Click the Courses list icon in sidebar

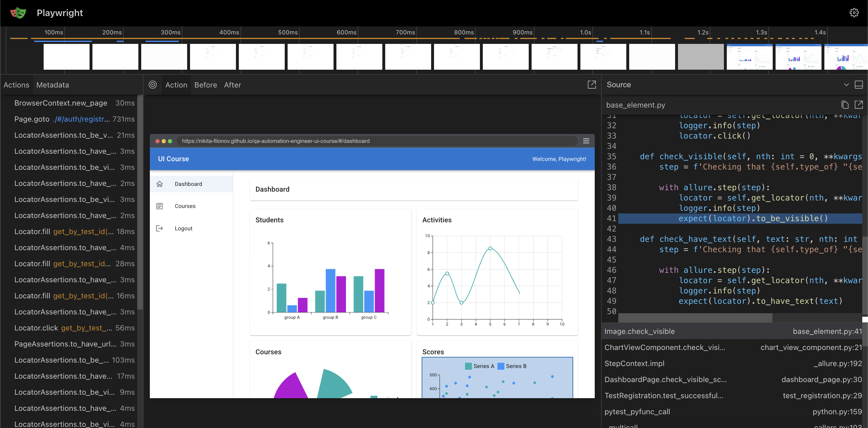160,206
